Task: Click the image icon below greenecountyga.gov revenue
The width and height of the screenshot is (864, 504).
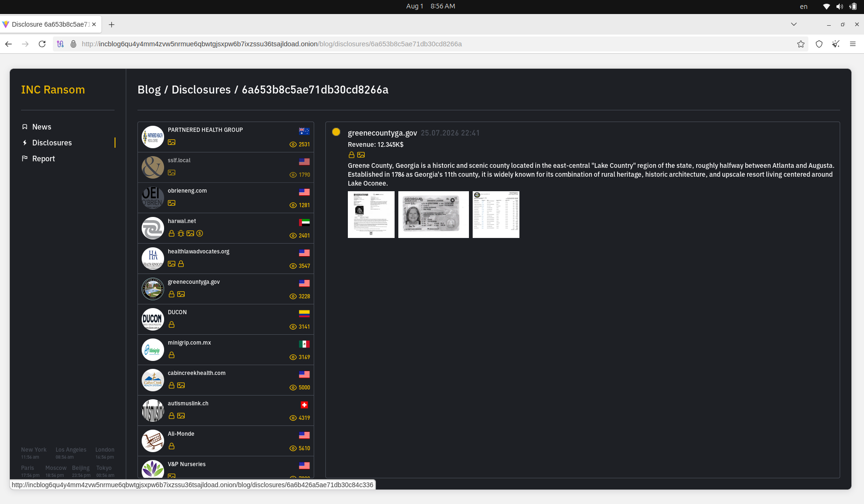Action: click(361, 155)
